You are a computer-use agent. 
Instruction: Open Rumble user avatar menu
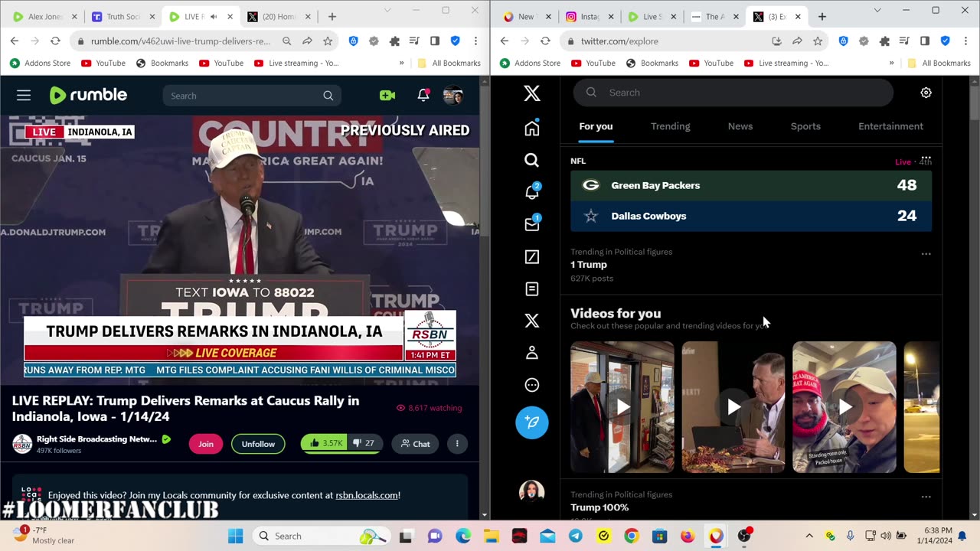452,96
